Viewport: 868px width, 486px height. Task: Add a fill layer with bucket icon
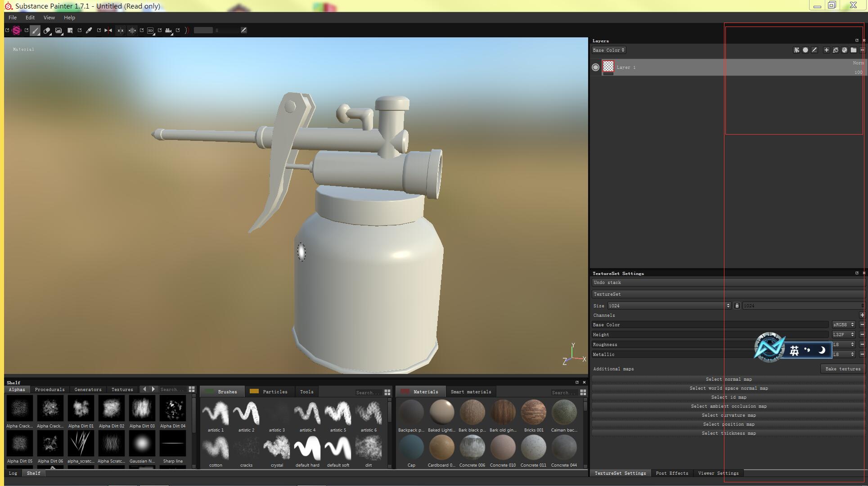836,50
